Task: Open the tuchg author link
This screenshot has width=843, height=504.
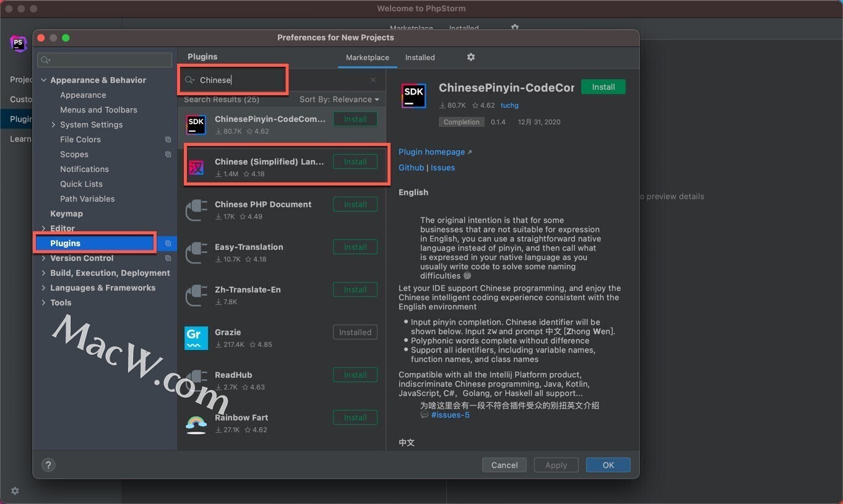Action: [x=509, y=106]
